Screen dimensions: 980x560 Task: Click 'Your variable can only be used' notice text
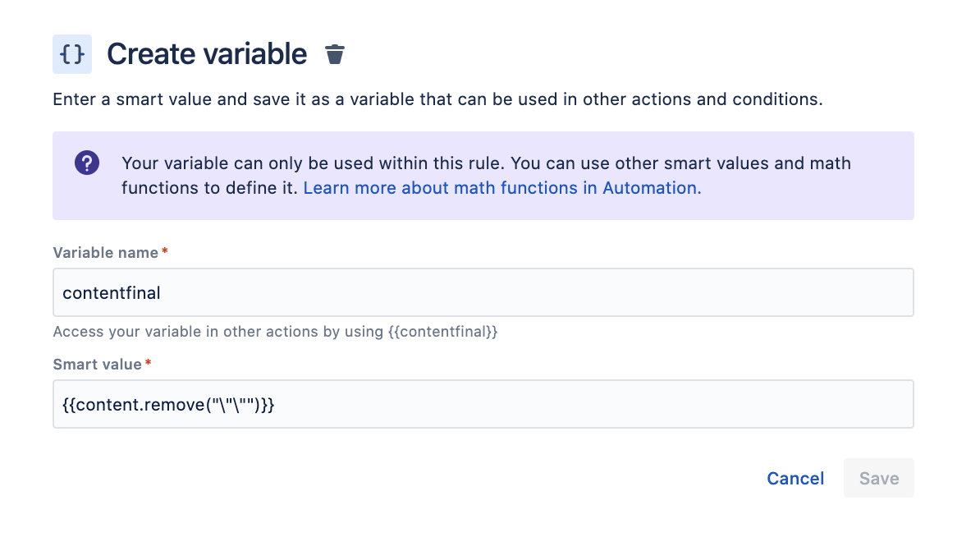(x=486, y=163)
